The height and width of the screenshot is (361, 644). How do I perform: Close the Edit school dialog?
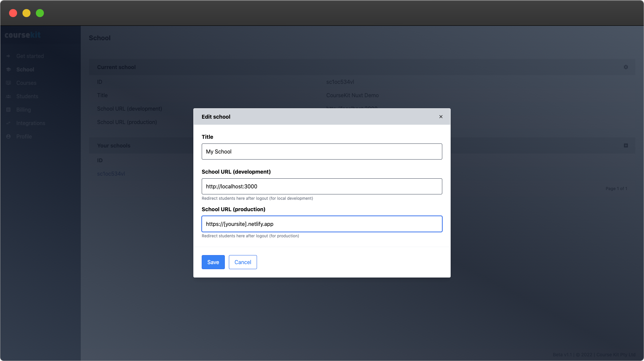441,117
